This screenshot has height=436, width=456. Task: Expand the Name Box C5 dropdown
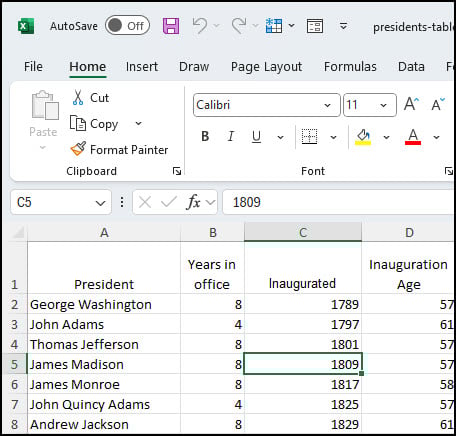click(x=100, y=202)
